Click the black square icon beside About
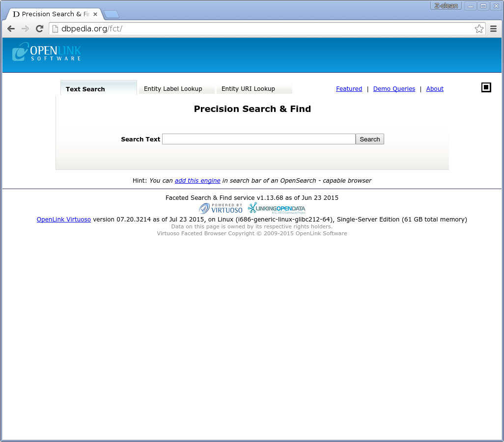Image resolution: width=504 pixels, height=442 pixels. tap(486, 87)
